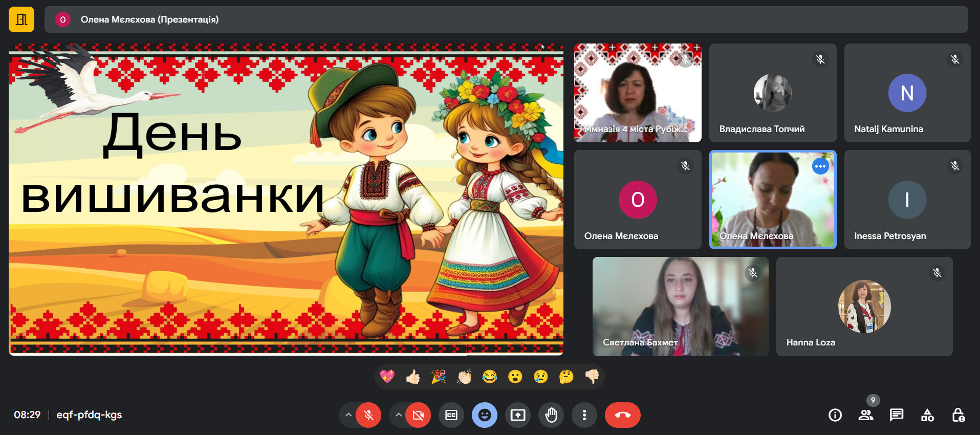Hide the emoji reactions bar

484,415
